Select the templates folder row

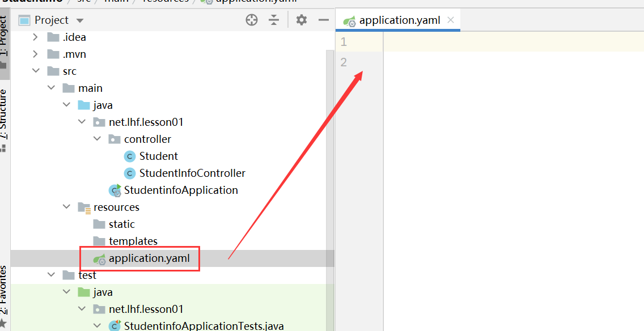[172, 241]
